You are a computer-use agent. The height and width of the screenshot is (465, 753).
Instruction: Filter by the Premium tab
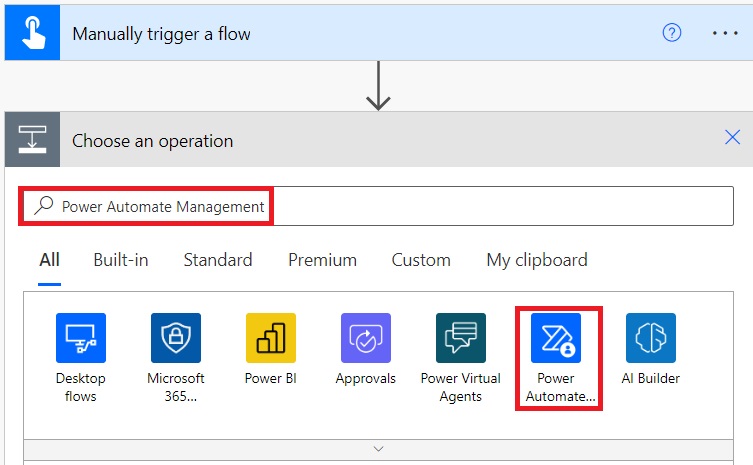tap(322, 260)
